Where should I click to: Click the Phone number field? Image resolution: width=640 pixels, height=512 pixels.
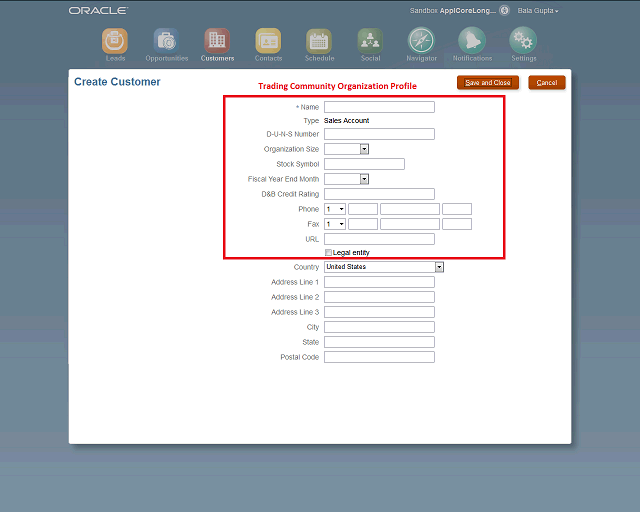click(x=410, y=209)
